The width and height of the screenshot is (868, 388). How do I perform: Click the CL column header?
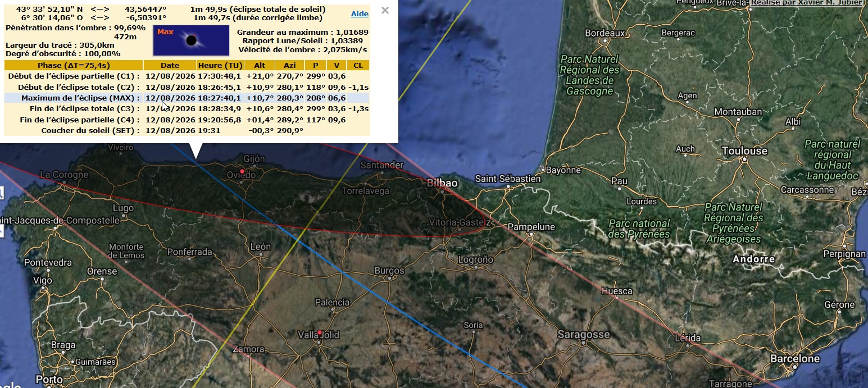pyautogui.click(x=358, y=65)
